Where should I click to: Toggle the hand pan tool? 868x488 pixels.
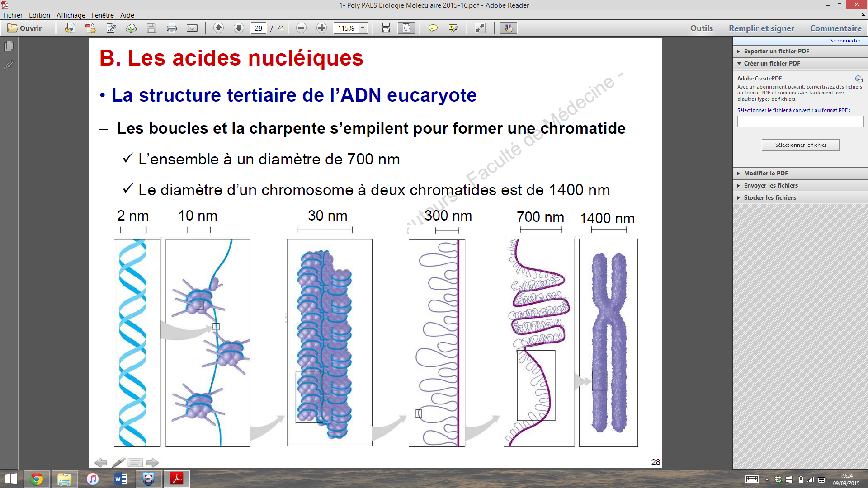coord(509,28)
